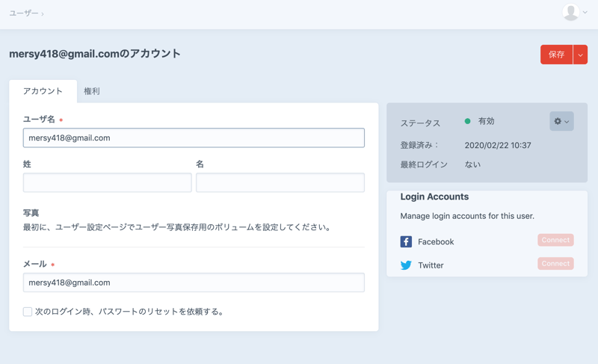Connect the Facebook login account
This screenshot has width=598, height=364.
click(x=555, y=241)
